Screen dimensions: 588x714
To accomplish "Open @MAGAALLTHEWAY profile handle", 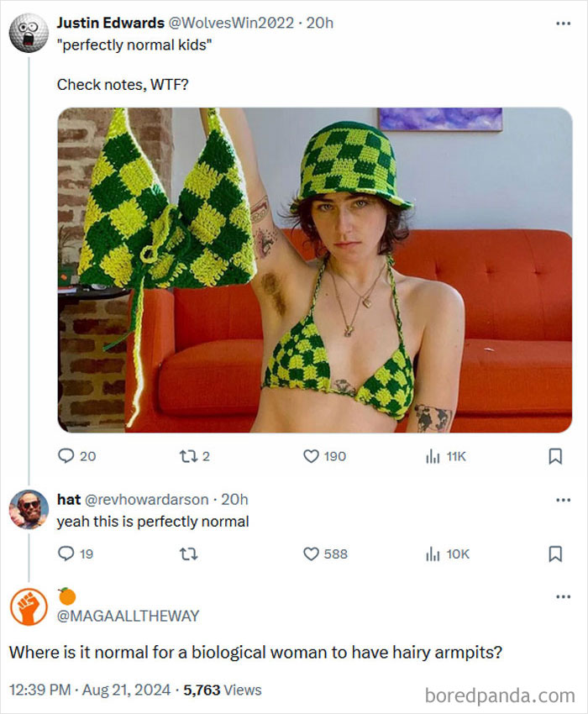I will click(x=128, y=616).
